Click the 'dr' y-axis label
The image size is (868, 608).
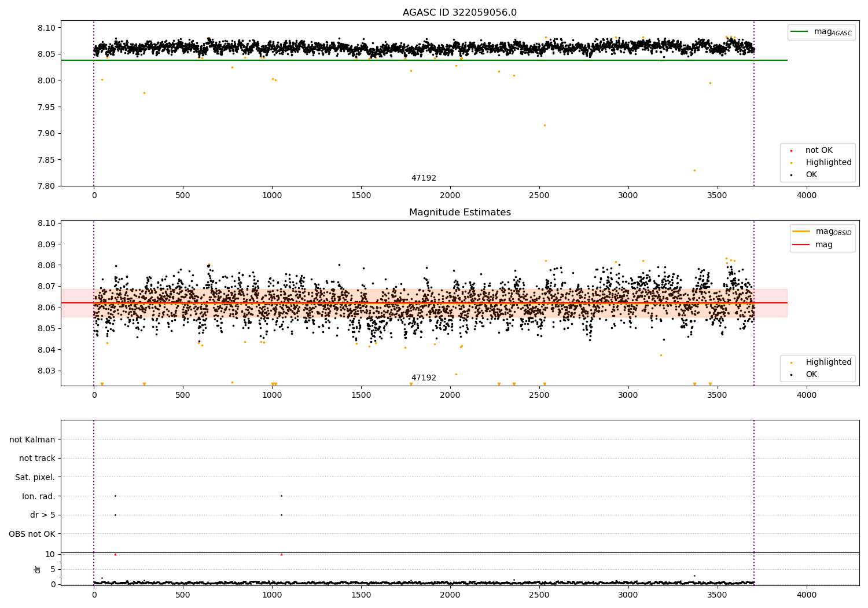coord(38,569)
